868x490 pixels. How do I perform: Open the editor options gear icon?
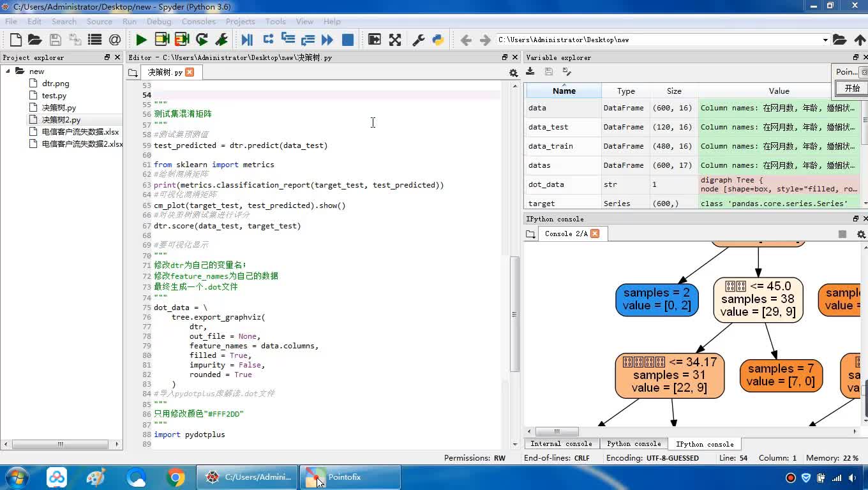coord(513,73)
